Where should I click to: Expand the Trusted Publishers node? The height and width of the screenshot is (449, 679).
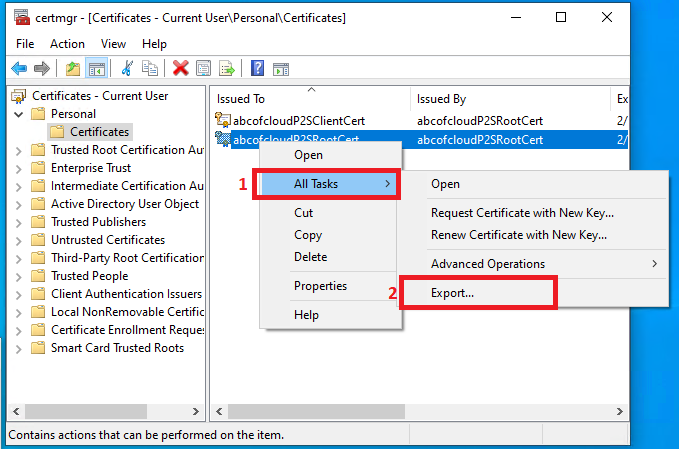[18, 223]
